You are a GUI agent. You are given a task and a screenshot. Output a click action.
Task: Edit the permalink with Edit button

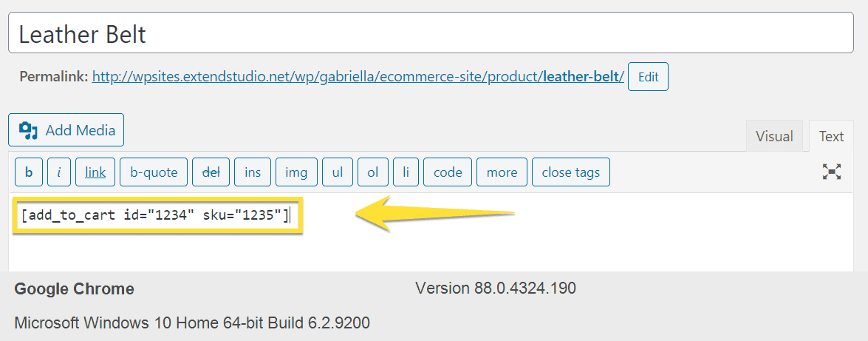[x=649, y=76]
